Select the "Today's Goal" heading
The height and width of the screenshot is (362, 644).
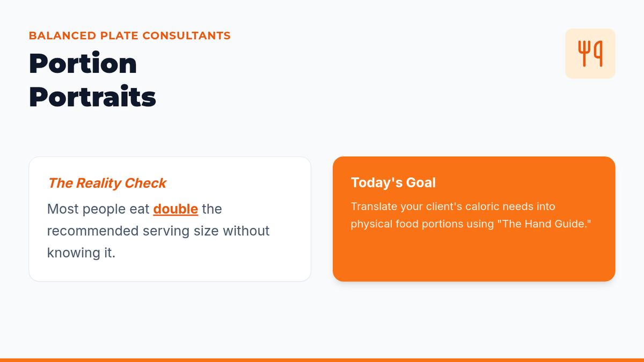(x=393, y=183)
